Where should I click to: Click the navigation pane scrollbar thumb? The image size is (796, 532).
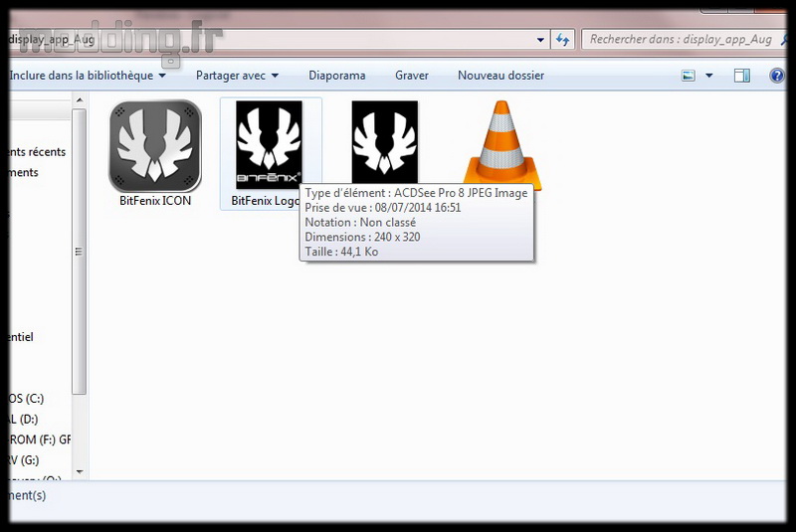80,251
